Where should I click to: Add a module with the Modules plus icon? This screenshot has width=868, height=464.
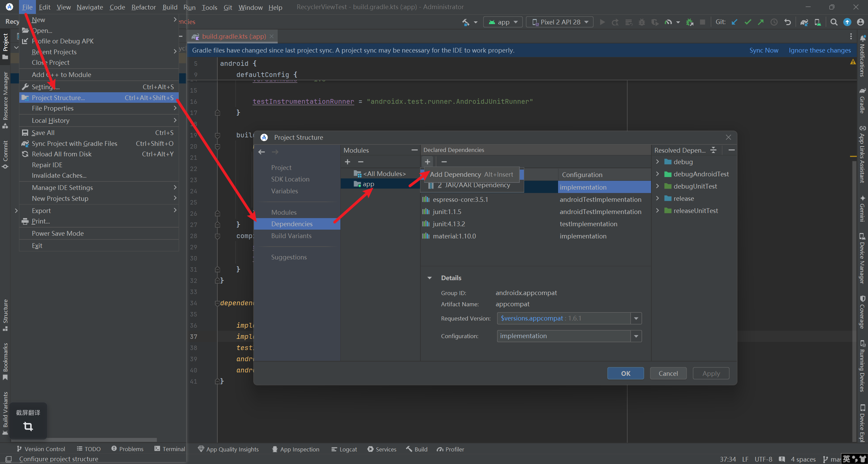pyautogui.click(x=348, y=162)
